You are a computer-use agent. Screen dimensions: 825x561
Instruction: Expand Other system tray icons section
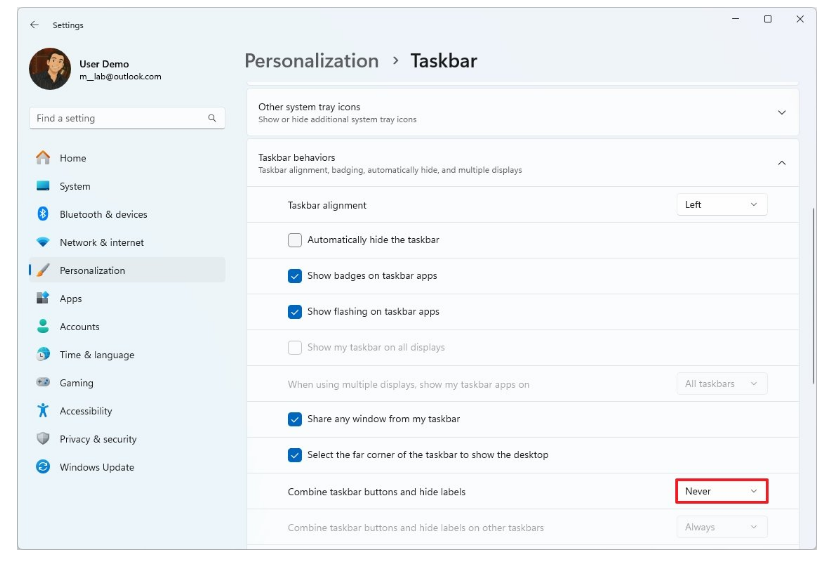[782, 112]
